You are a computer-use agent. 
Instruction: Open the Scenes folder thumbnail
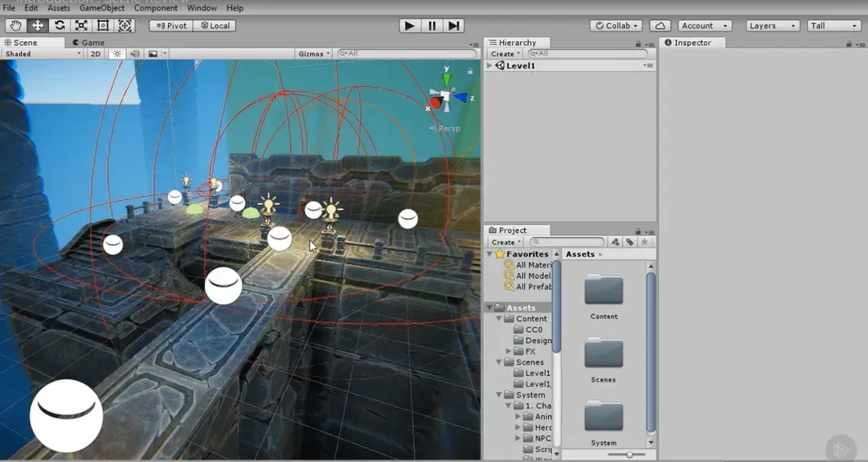click(x=604, y=354)
